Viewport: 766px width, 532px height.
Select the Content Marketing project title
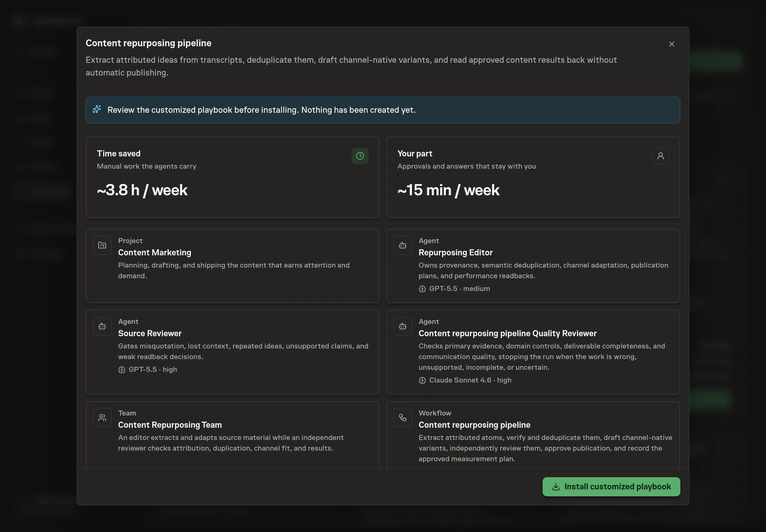point(155,252)
